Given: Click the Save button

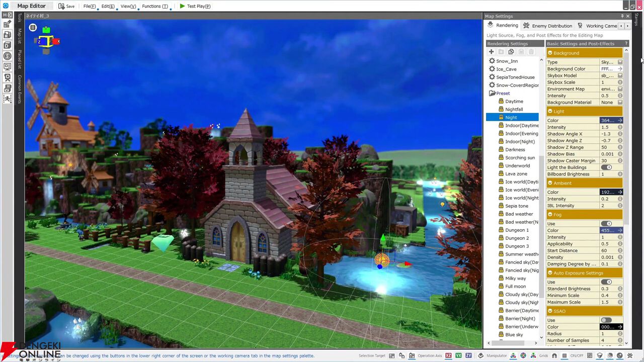Looking at the screenshot, I should (66, 6).
